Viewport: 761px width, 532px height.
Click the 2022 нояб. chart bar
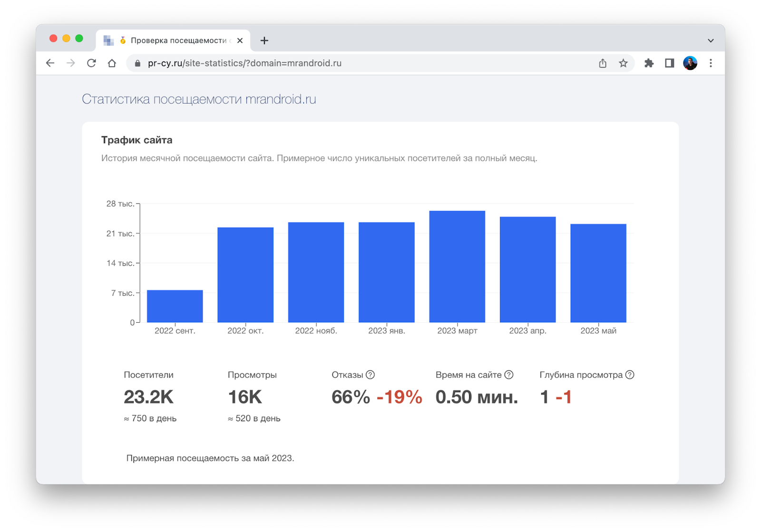[316, 272]
